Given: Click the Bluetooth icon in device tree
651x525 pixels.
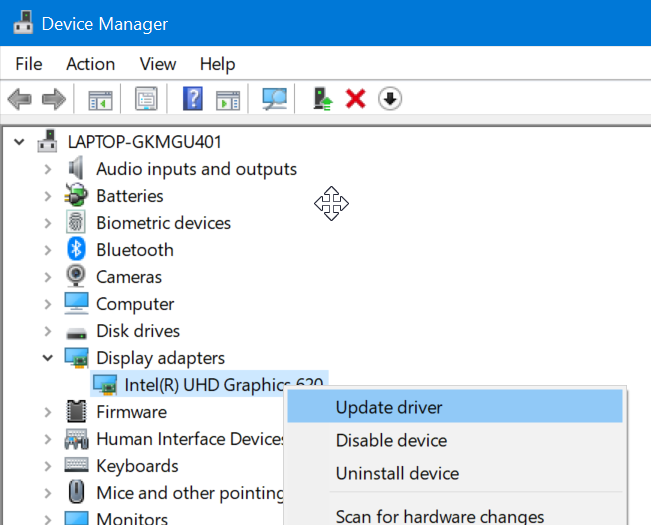Looking at the screenshot, I should (77, 250).
